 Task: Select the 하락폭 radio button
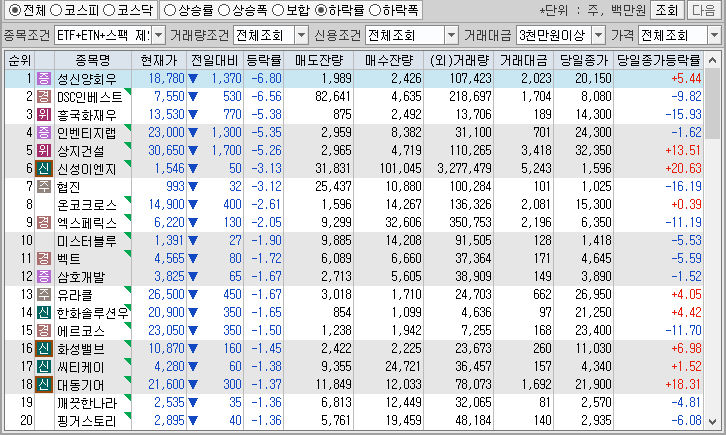tap(374, 10)
